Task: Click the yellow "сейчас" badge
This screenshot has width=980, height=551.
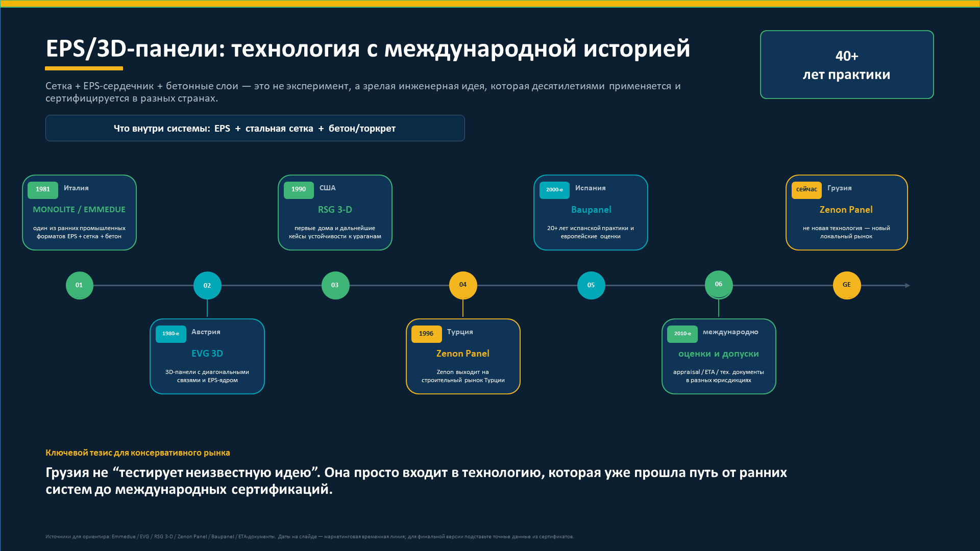Action: 806,190
